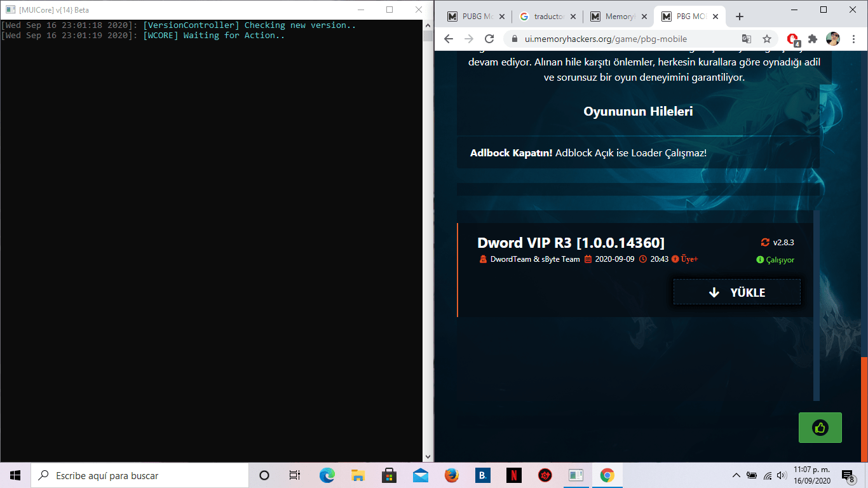Click the DwordTeam & sByte Team text
Viewport: 868px width, 488px height.
[535, 259]
